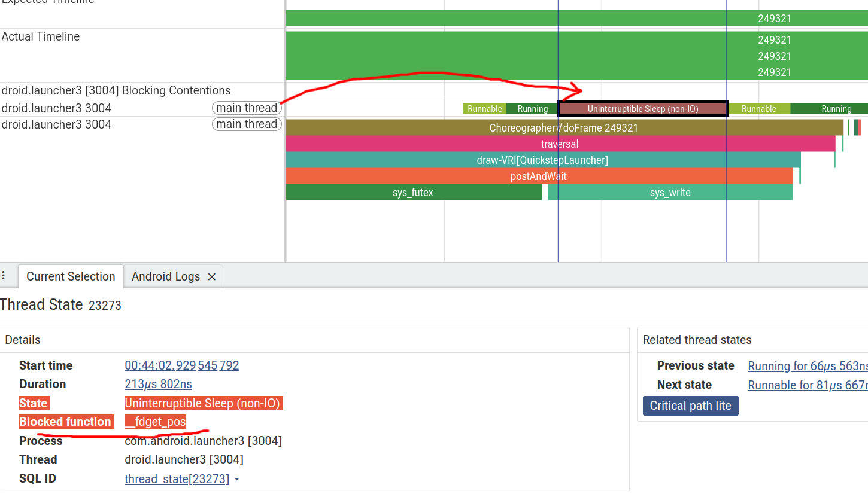Open the start time 00:44:02.929 545 792 link

point(181,365)
